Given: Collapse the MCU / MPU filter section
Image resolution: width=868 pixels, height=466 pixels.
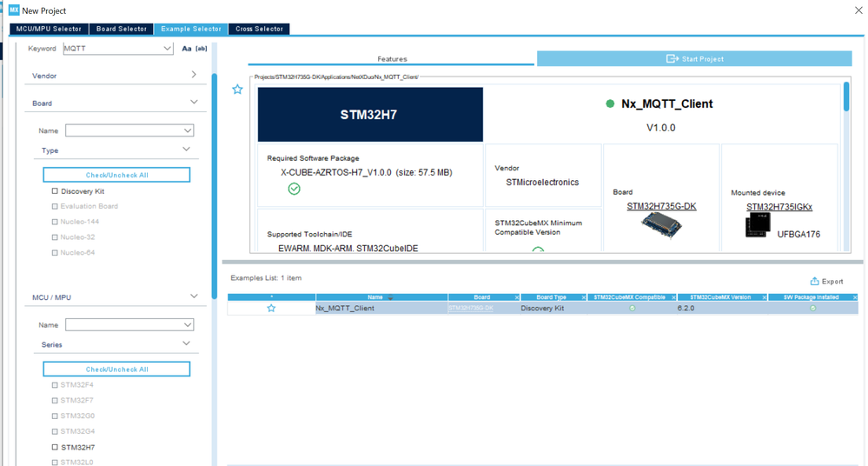Looking at the screenshot, I should pyautogui.click(x=194, y=296).
